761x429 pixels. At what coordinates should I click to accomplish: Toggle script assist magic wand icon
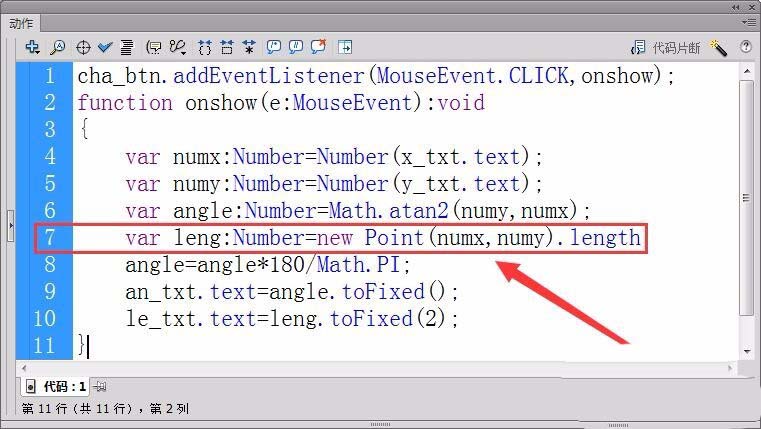718,48
